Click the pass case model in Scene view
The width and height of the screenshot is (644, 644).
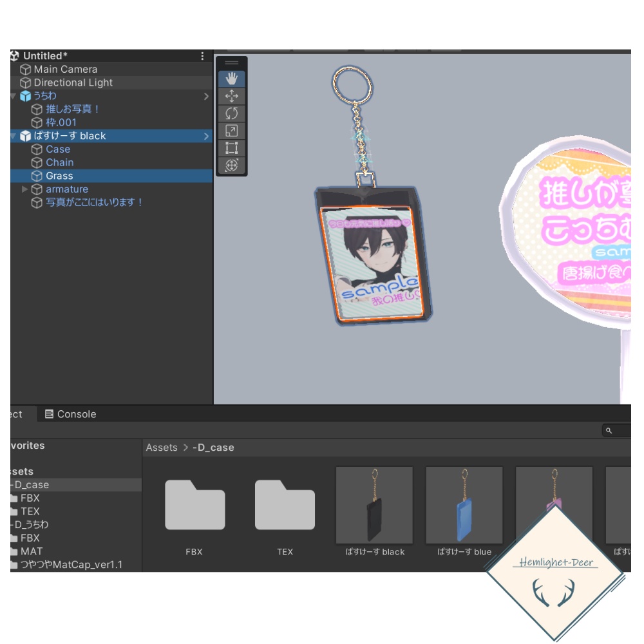(x=373, y=256)
